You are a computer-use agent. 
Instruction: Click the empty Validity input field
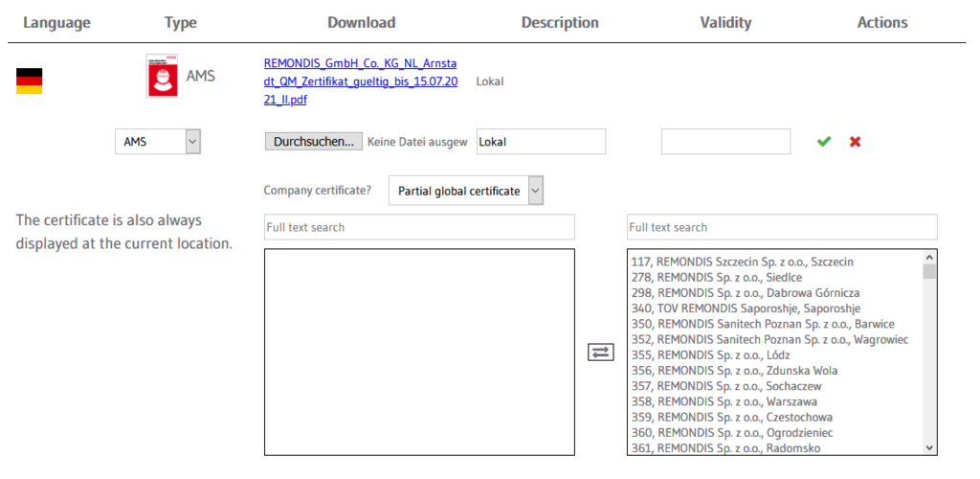pos(725,142)
